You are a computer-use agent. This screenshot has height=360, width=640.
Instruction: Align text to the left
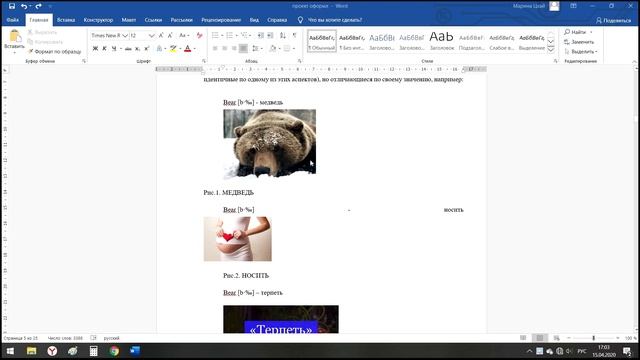click(215, 49)
